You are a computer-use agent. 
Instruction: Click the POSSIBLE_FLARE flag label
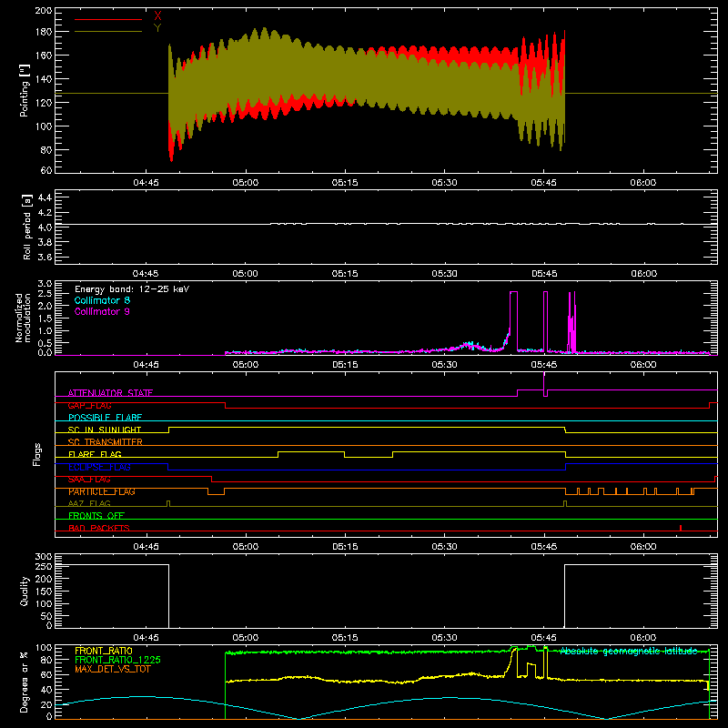[x=105, y=418]
